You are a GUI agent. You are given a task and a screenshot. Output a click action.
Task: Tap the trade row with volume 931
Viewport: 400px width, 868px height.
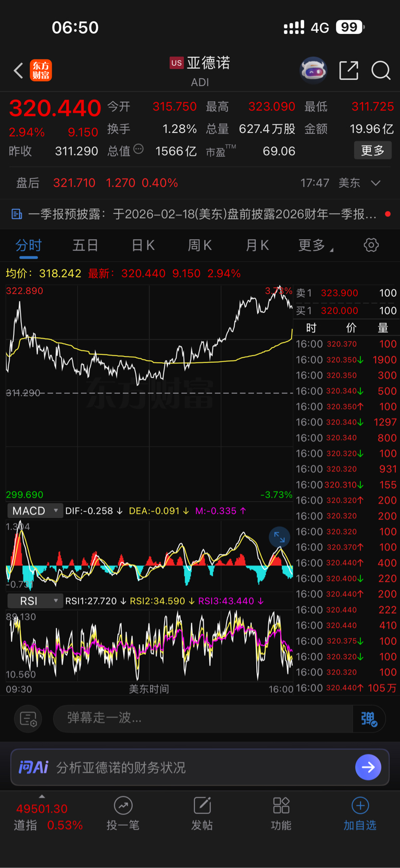pos(346,469)
